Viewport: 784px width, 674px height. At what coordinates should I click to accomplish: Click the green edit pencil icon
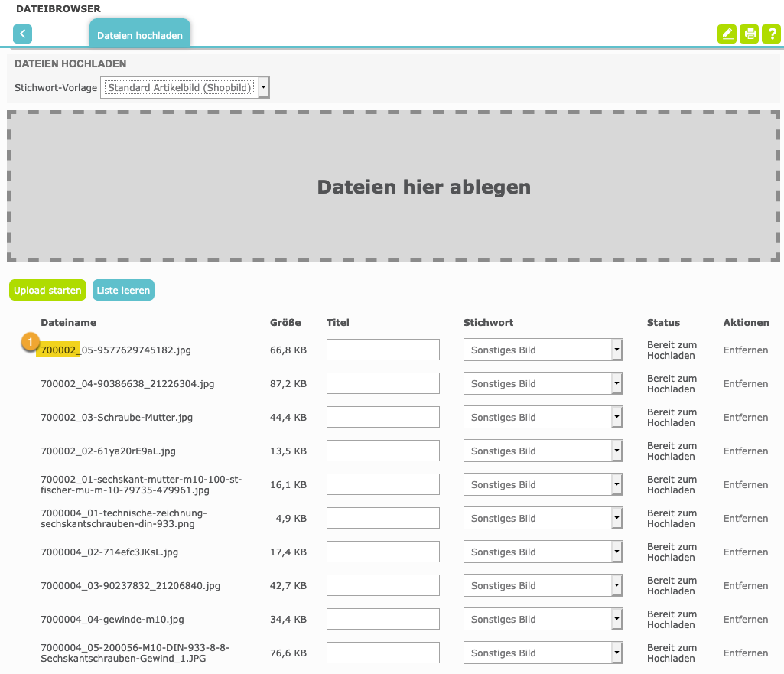click(x=727, y=34)
